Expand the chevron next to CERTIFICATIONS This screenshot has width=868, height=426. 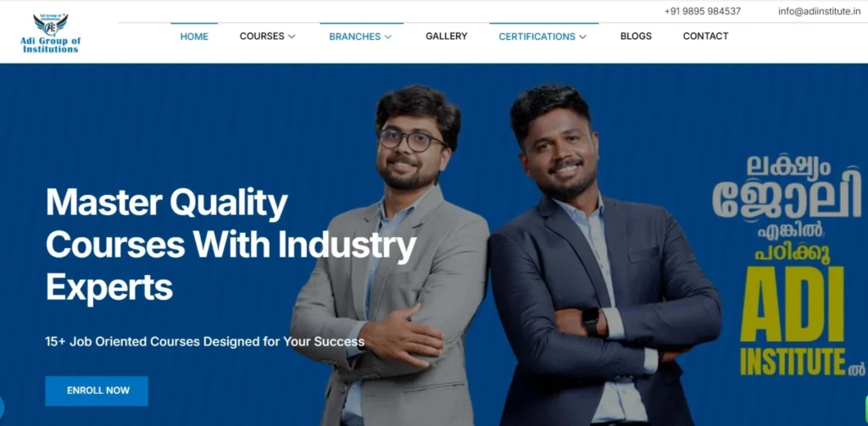(583, 37)
